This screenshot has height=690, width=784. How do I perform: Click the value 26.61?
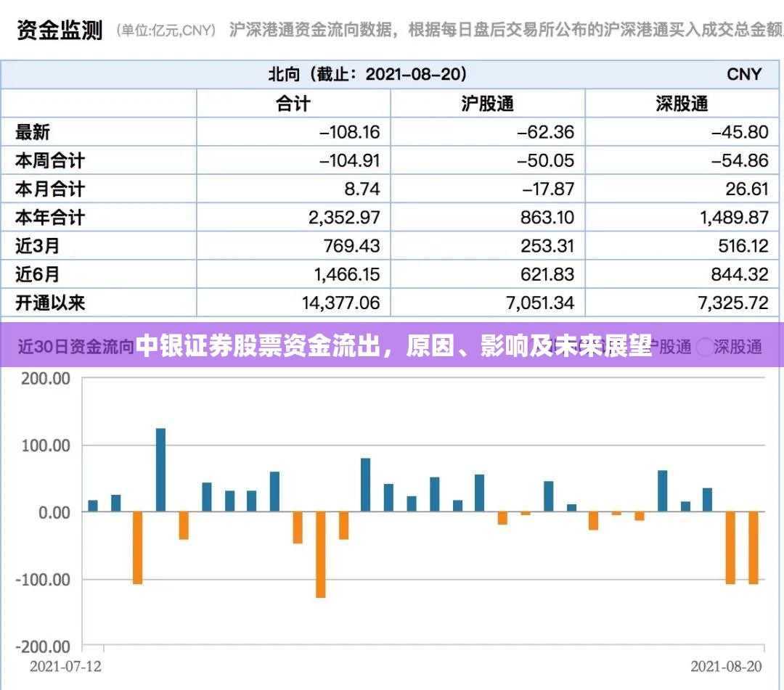747,189
